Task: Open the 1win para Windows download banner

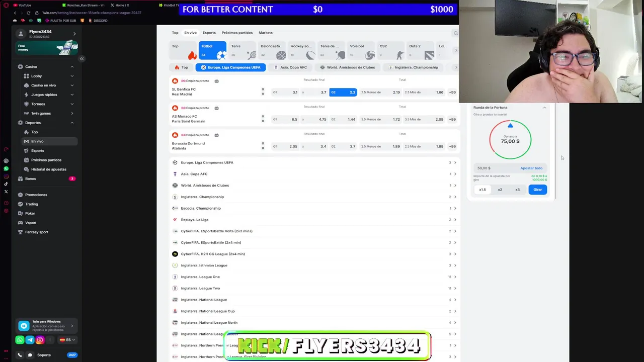Action: (x=47, y=326)
